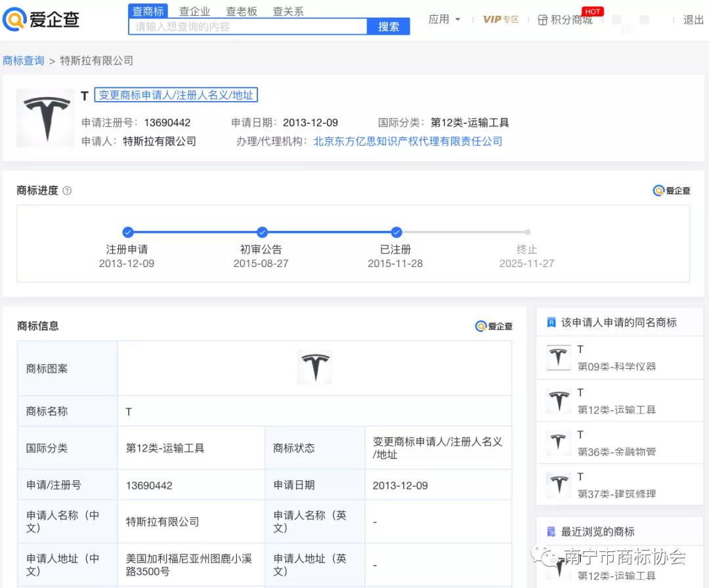Click the 退出 logout link

tap(693, 20)
